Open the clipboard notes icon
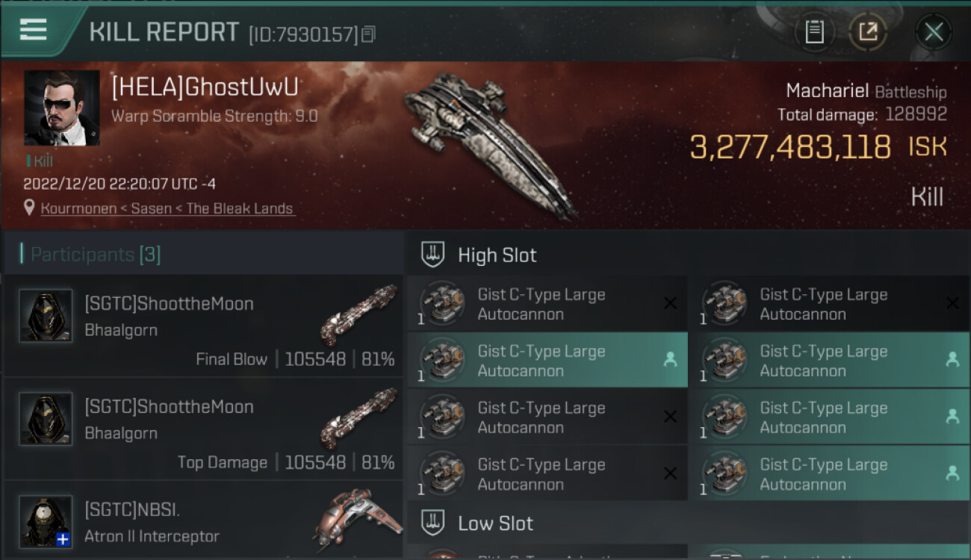 point(814,32)
